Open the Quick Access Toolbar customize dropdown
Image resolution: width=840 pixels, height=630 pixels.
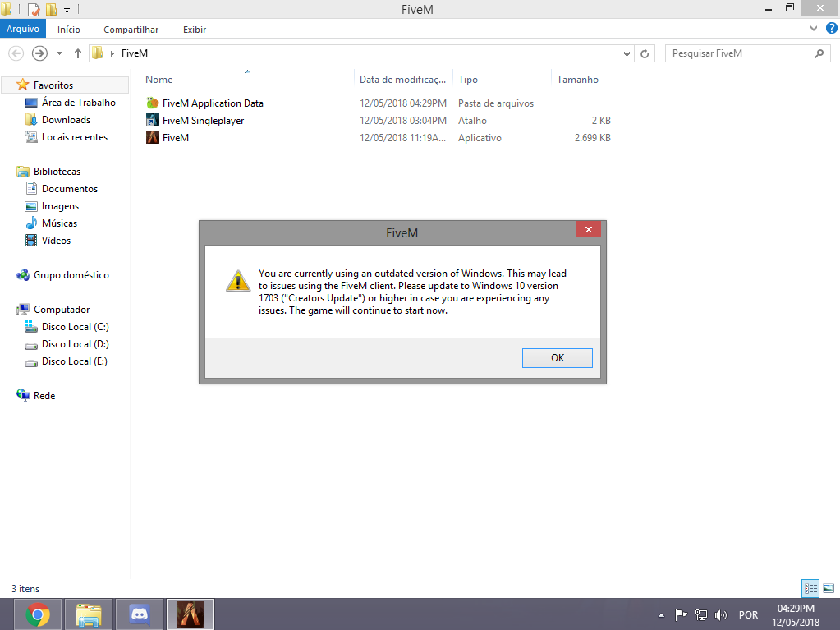(x=67, y=10)
